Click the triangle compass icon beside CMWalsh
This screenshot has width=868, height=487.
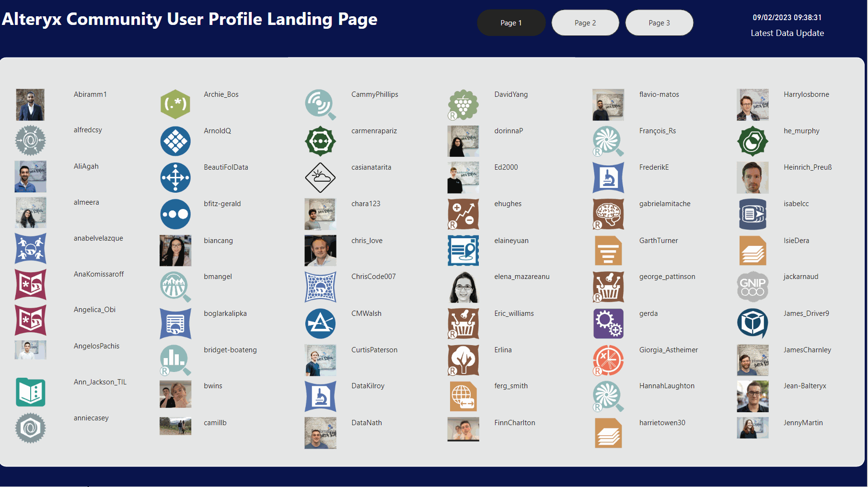coord(320,324)
